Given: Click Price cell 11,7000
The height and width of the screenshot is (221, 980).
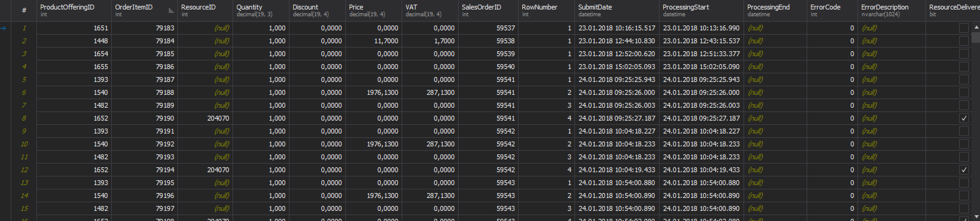Looking at the screenshot, I should coord(373,41).
